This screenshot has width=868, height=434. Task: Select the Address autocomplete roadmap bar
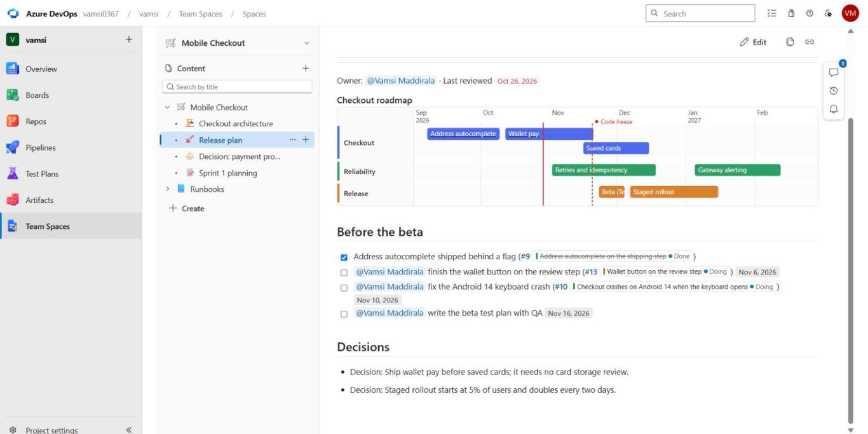[x=463, y=134]
